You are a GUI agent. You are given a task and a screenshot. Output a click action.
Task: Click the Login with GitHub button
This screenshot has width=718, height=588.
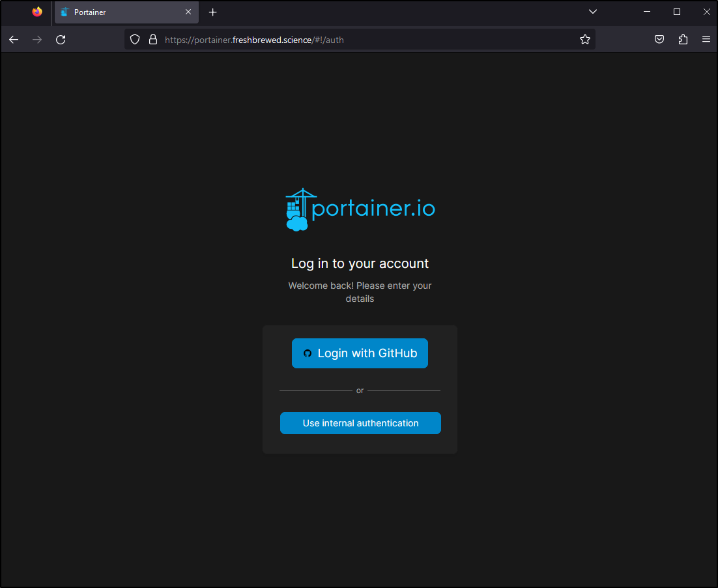click(360, 353)
